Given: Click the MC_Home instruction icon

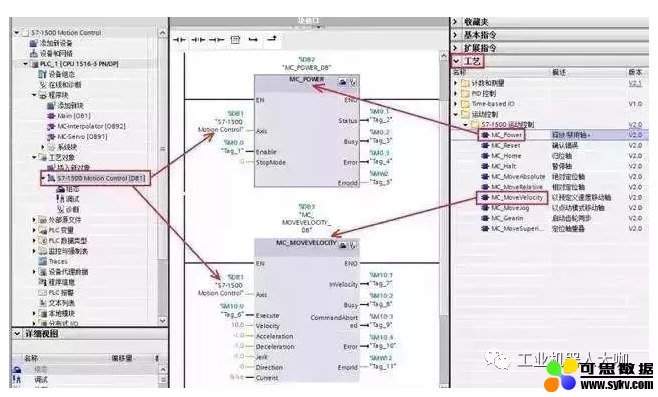Looking at the screenshot, I should [x=485, y=156].
